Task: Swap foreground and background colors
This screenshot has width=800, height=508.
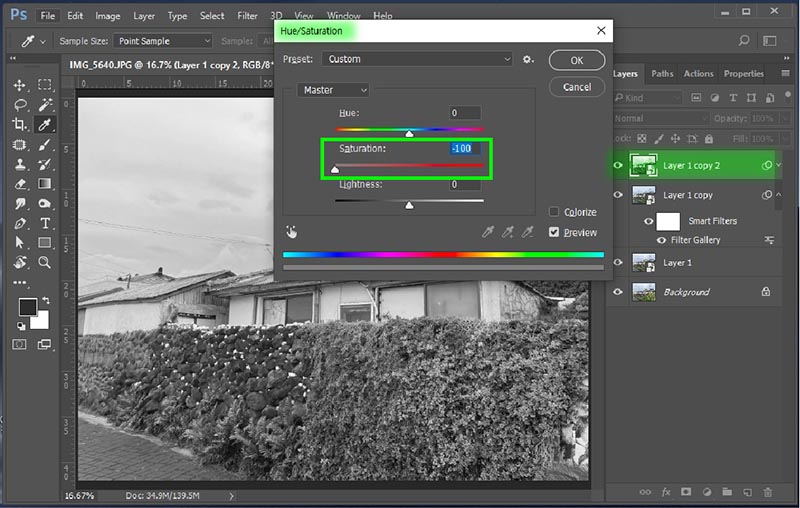Action: pyautogui.click(x=46, y=301)
